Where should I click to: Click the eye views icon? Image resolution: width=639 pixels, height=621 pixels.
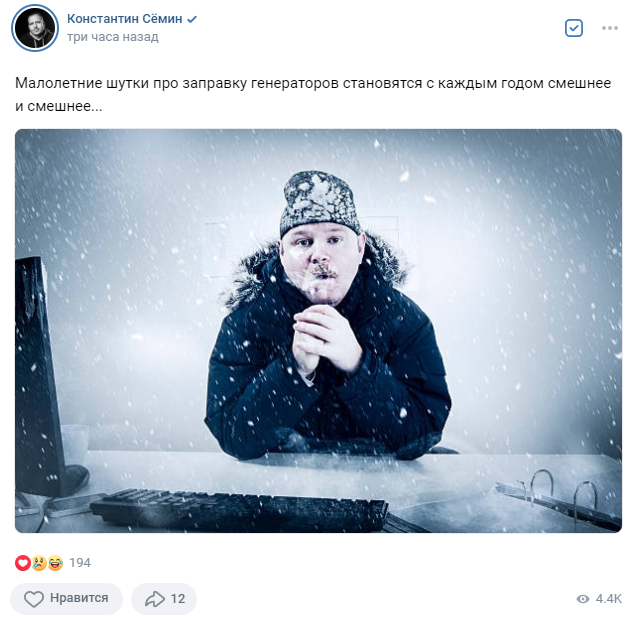click(583, 599)
